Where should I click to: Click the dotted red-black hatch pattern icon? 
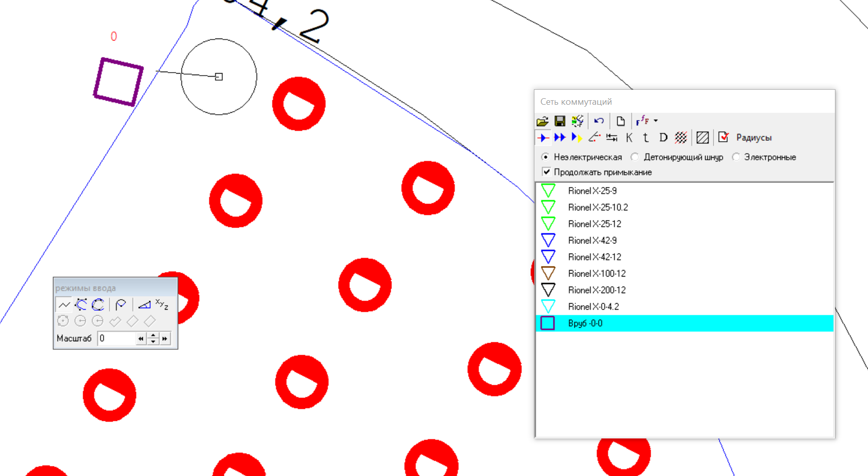point(681,137)
